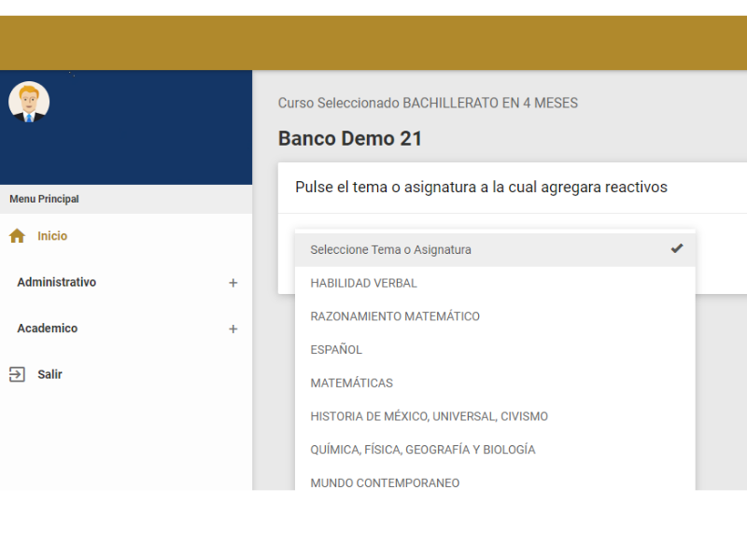
Task: Select QUÍMICA, FÍSICA, GEOGRAFÍA Y BIOLOGÍA
Action: [422, 450]
